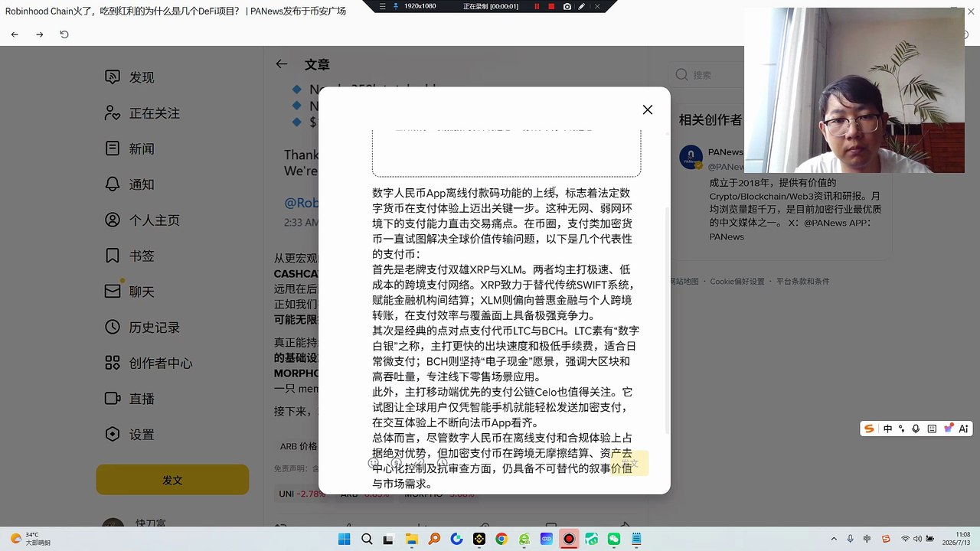Expand the system tray hidden icons chevron

coord(834,539)
